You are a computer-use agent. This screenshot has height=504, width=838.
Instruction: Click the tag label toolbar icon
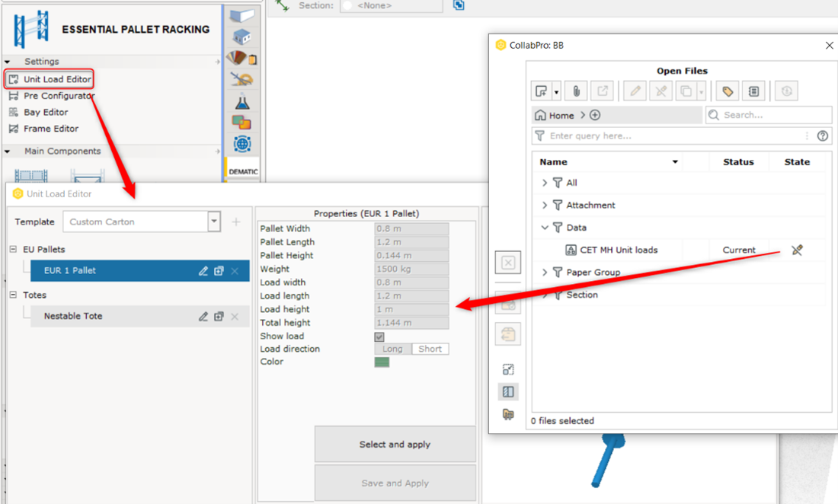pyautogui.click(x=728, y=91)
